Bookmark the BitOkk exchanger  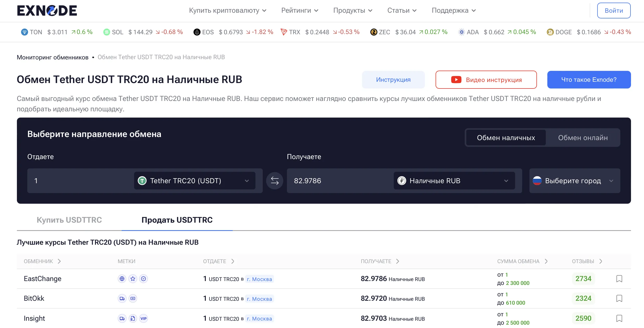(620, 298)
